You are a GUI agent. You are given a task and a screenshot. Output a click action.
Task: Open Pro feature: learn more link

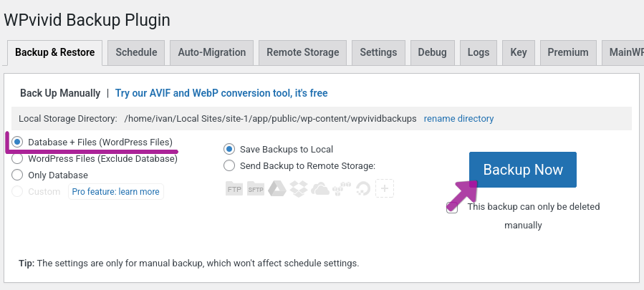(x=116, y=192)
